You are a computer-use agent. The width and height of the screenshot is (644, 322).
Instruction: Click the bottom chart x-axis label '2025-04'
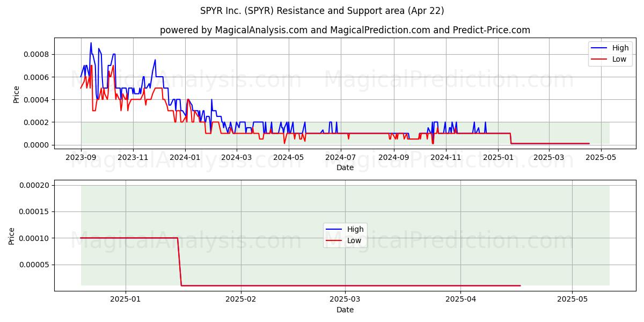pos(461,299)
